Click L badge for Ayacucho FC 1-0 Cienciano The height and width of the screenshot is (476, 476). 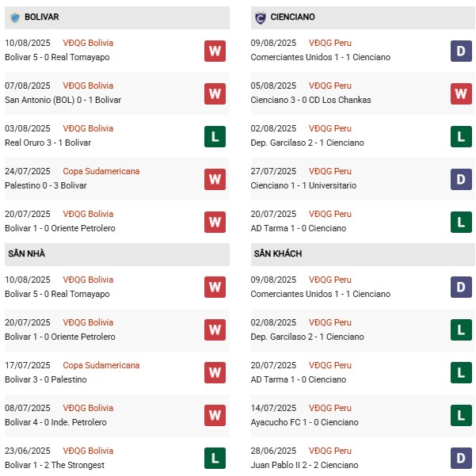click(461, 415)
